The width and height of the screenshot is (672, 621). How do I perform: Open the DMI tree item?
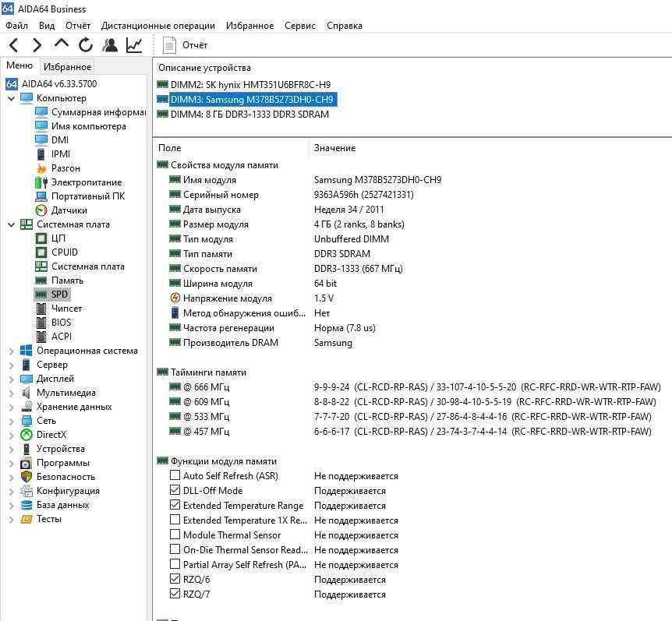52,140
